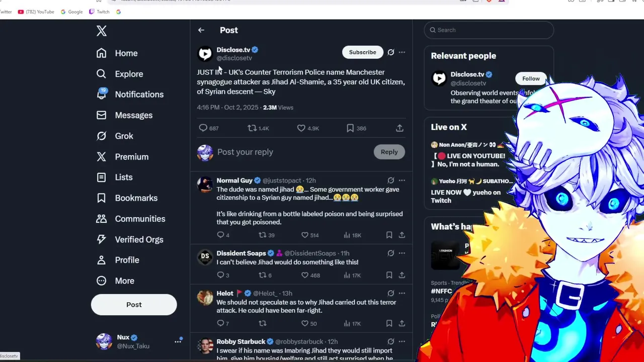Click the X logo icon
This screenshot has height=362, width=644.
coord(102,31)
